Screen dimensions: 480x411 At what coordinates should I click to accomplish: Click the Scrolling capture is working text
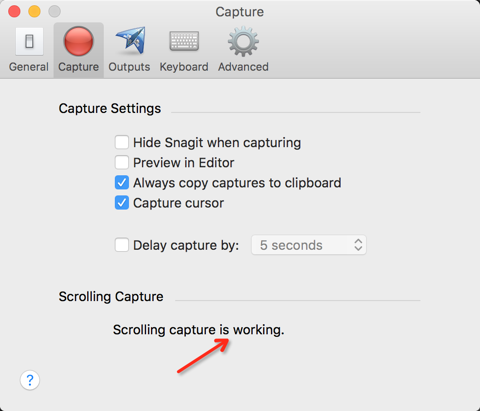click(199, 330)
